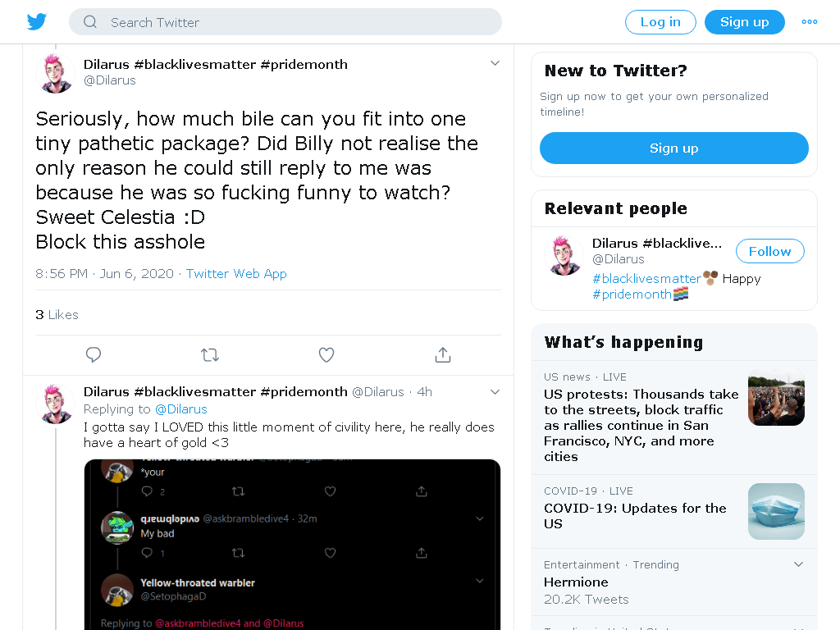The image size is (840, 630).
Task: Expand chevron beside Hermione trending item
Action: (798, 564)
